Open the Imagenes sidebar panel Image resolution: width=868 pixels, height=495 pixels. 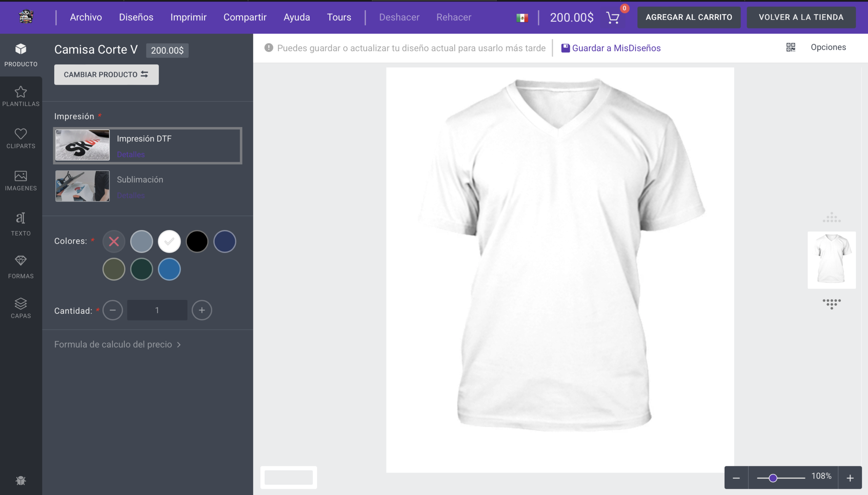[x=21, y=181]
